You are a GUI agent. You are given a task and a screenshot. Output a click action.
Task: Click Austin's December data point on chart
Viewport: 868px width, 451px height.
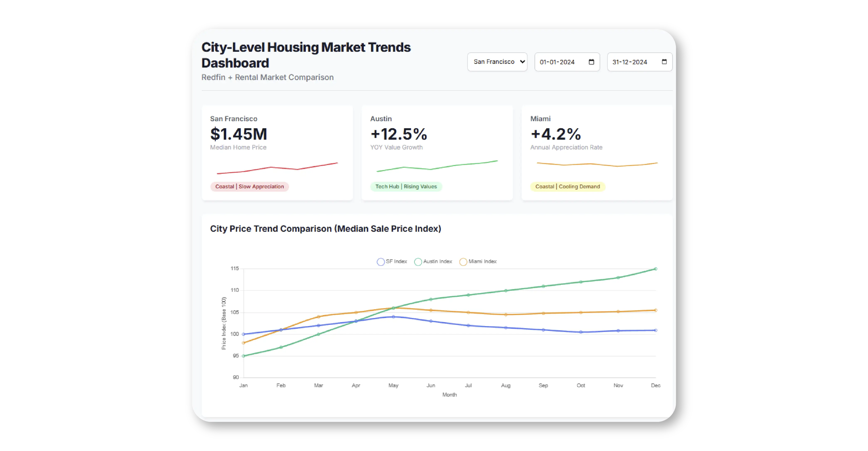click(x=655, y=269)
